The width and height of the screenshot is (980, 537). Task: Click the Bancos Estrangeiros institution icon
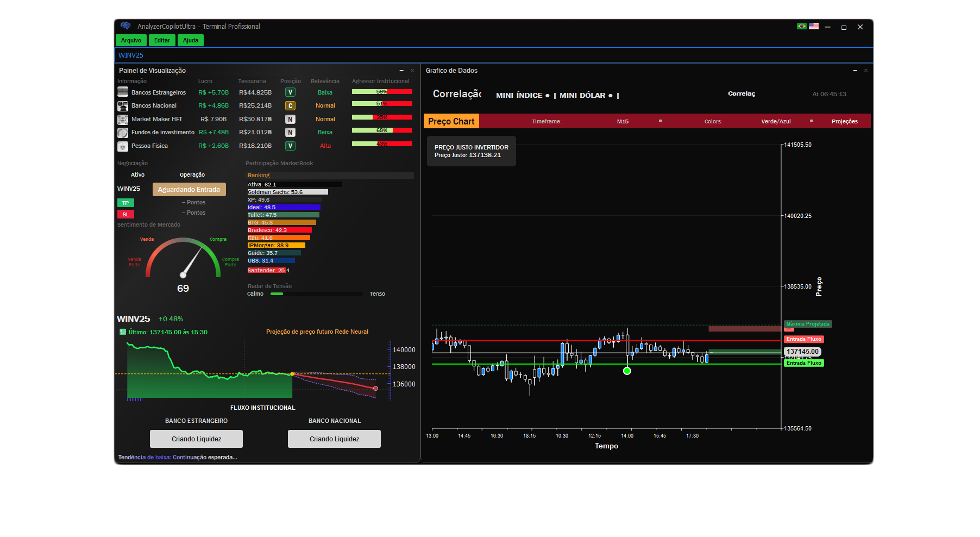point(122,92)
